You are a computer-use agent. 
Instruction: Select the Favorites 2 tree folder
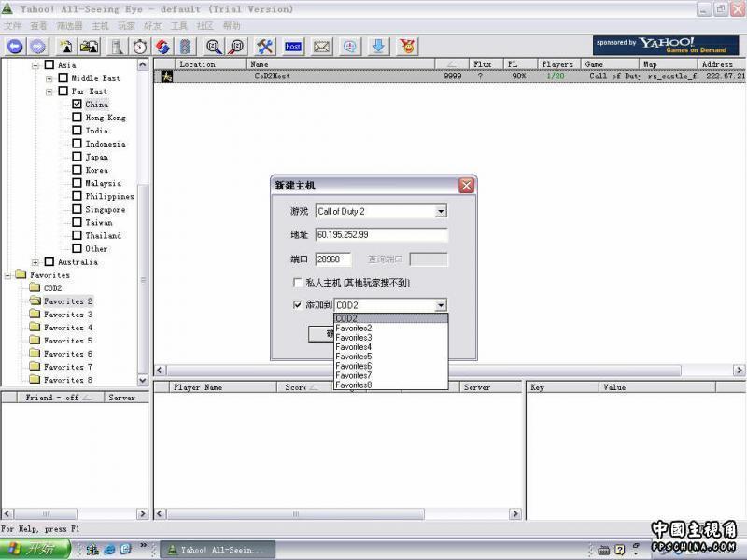tap(68, 301)
